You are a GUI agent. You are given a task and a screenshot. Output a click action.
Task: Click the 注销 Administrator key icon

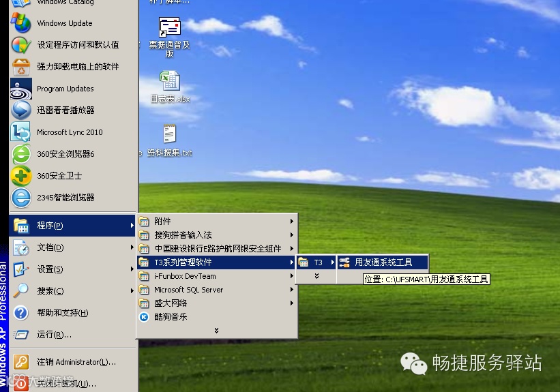click(20, 361)
